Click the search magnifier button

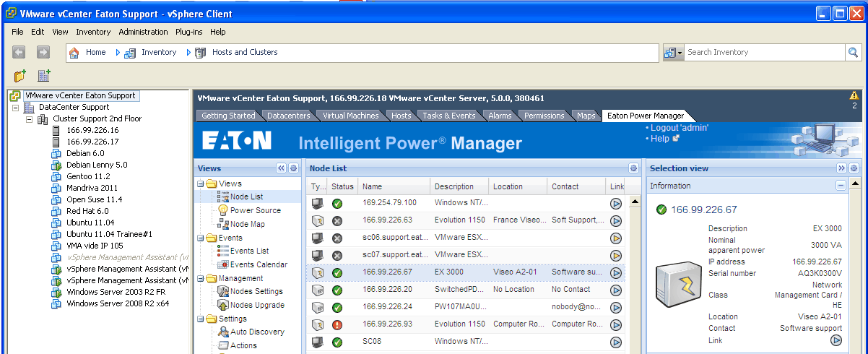click(853, 52)
